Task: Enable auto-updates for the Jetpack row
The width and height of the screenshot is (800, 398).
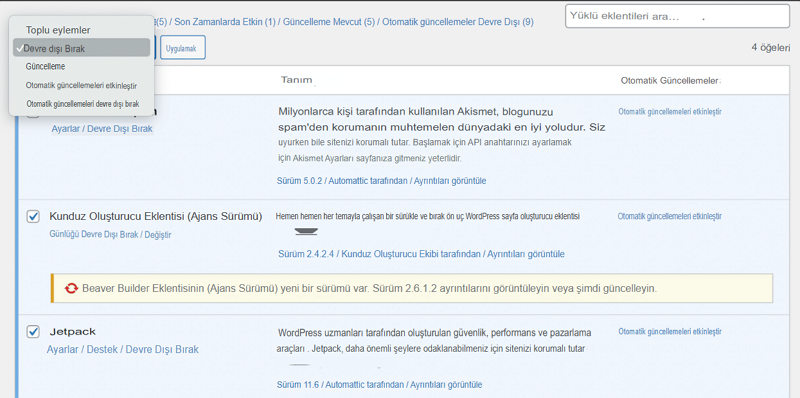Action: (670, 332)
